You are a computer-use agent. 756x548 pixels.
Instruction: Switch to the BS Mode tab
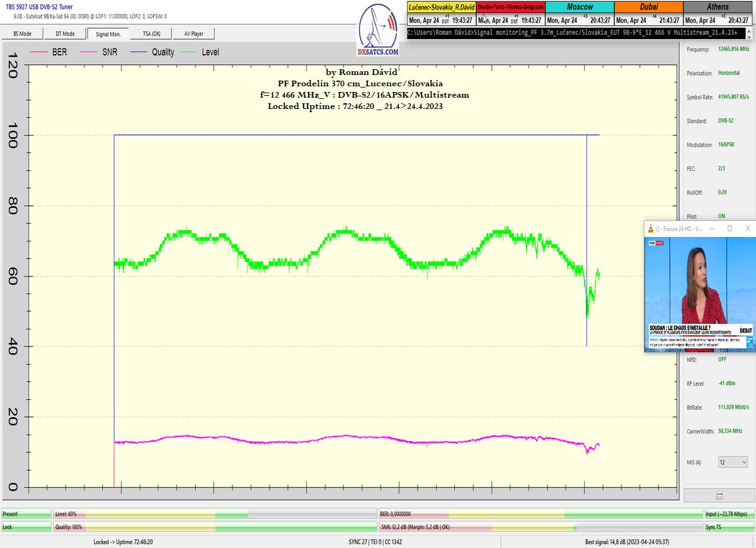[23, 34]
